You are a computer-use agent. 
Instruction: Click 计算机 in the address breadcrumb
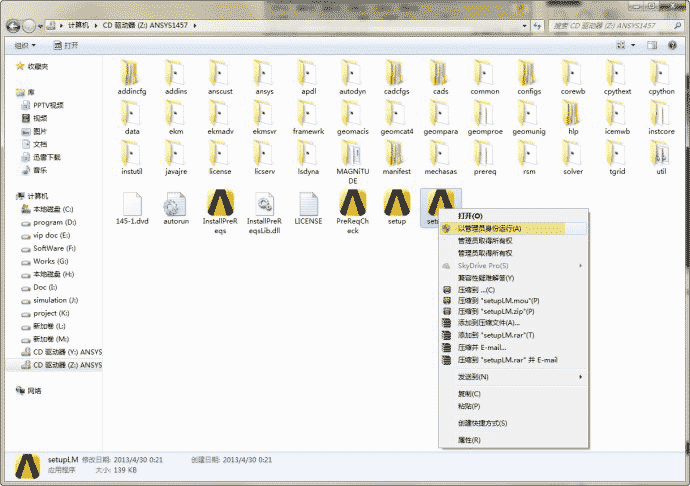tap(78, 26)
